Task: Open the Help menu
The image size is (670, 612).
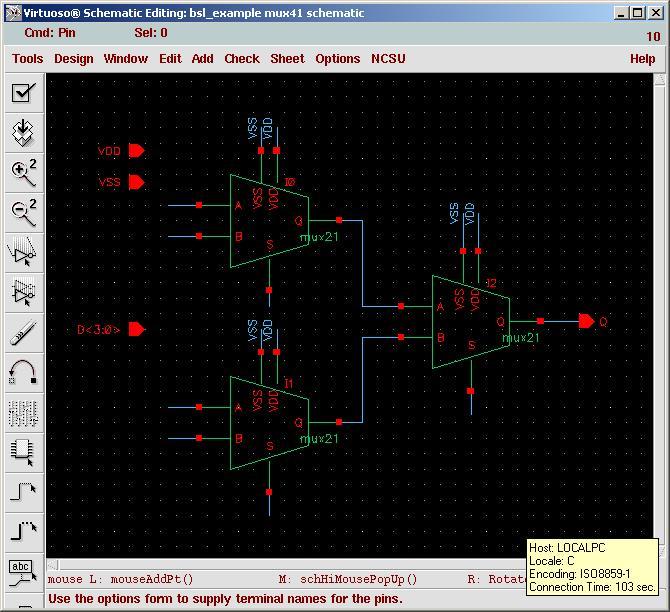Action: coord(642,59)
